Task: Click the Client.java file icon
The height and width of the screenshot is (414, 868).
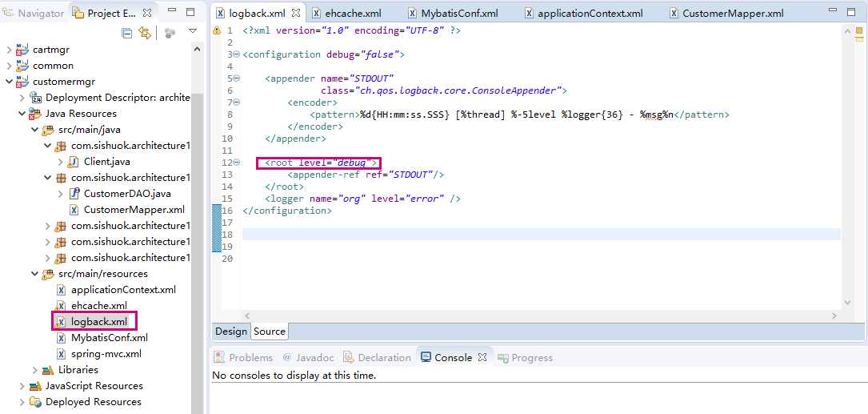Action: point(74,162)
